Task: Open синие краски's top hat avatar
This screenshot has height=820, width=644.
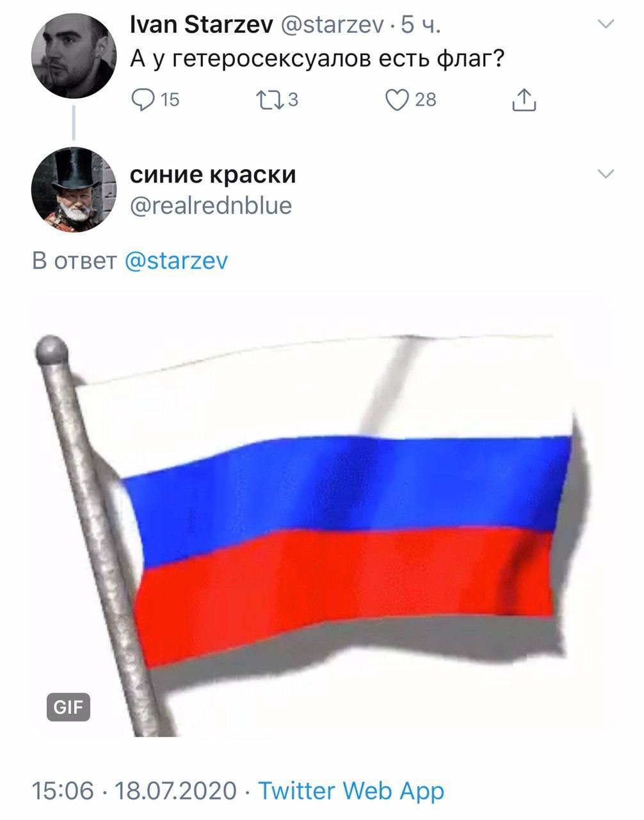Action: (74, 190)
